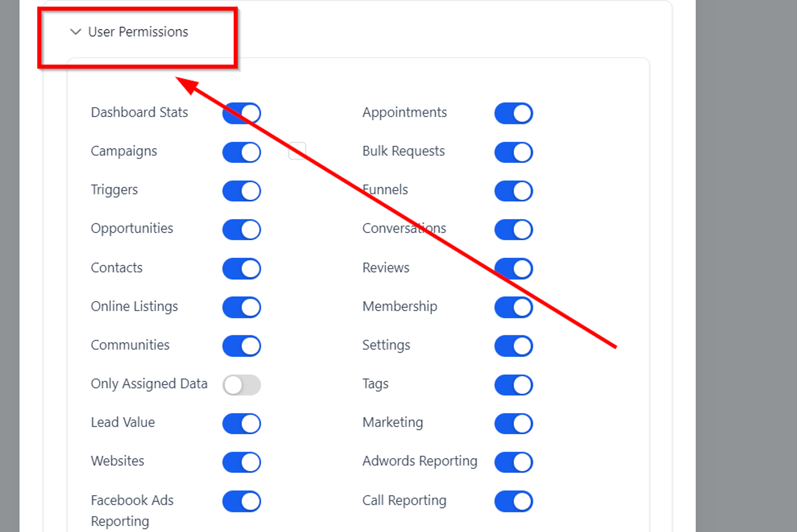The width and height of the screenshot is (797, 532).
Task: Toggle the Settings permission switch
Action: coord(514,346)
